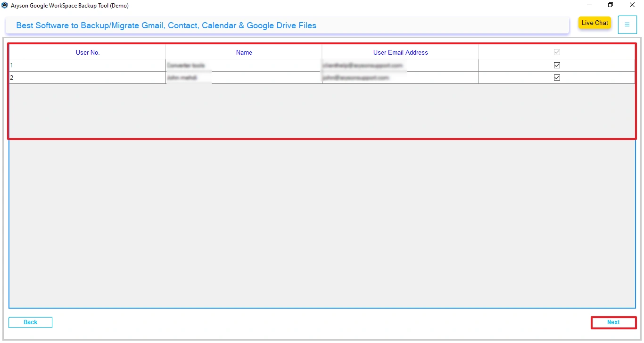Minimize the Aryson backup tool window

point(588,5)
